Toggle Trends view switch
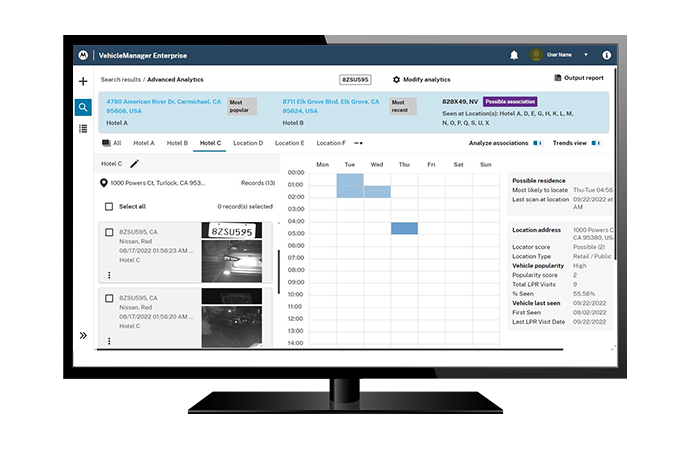This screenshot has height=450, width=690. pyautogui.click(x=596, y=143)
